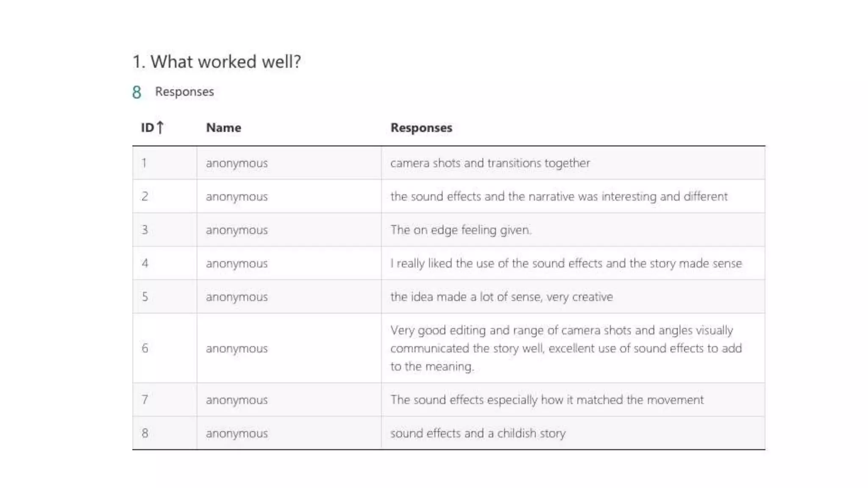Screen dimensions: 868x488
Task: Select the anonymous name in row 3
Action: coord(236,230)
